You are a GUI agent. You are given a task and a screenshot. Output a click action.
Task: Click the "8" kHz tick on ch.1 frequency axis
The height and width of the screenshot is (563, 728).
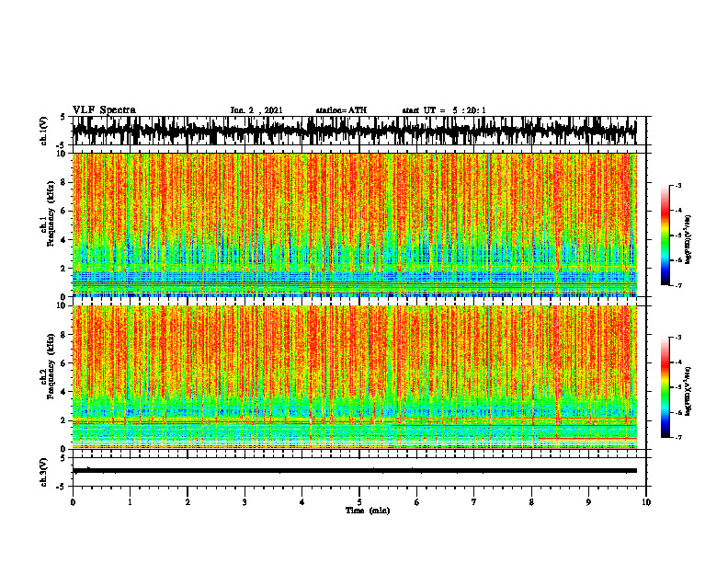point(64,182)
